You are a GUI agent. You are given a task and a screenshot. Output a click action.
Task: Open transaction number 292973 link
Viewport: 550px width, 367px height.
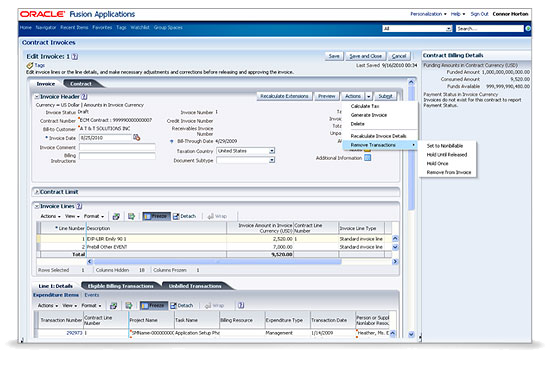pyautogui.click(x=74, y=333)
